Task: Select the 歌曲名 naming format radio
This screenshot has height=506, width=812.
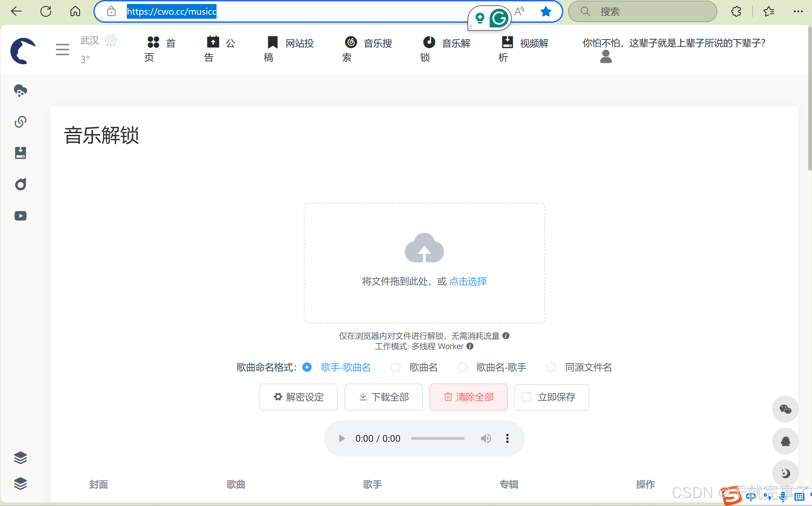Action: (x=396, y=367)
